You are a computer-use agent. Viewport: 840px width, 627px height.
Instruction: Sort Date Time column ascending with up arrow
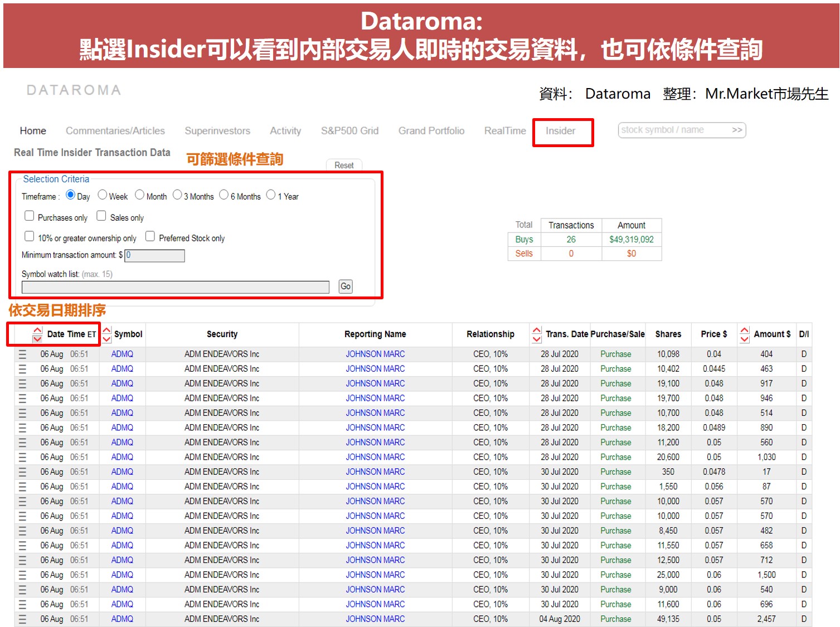click(x=37, y=330)
